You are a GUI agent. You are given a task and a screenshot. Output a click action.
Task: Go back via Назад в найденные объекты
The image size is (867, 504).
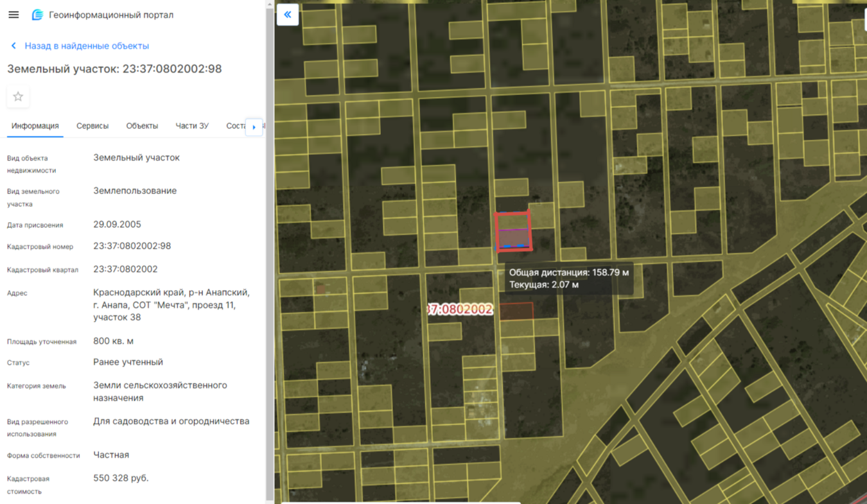(x=87, y=46)
